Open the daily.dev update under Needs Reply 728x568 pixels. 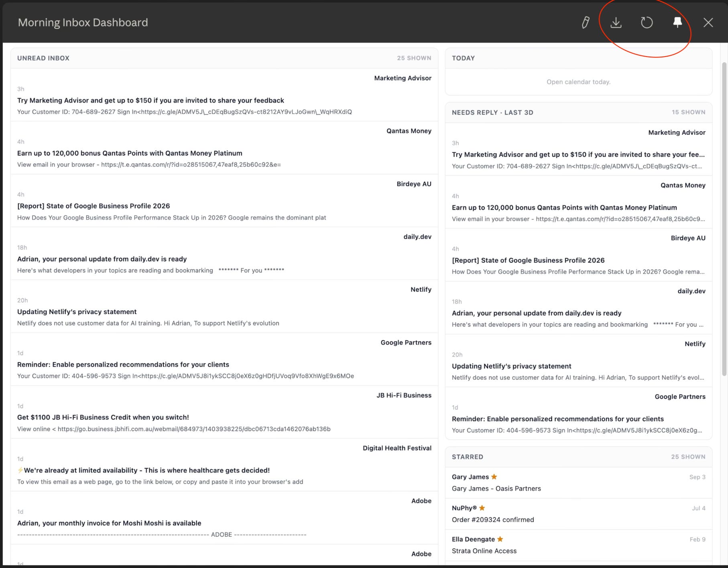pyautogui.click(x=537, y=313)
